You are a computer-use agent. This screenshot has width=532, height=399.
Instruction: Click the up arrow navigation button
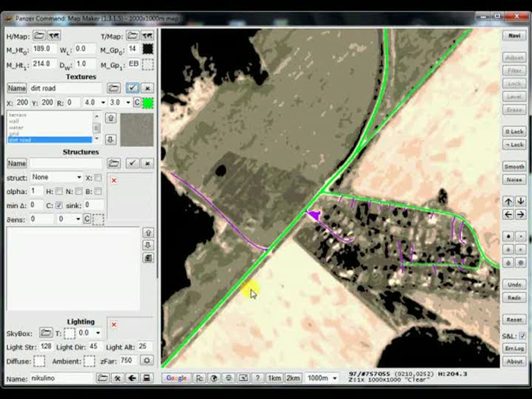pyautogui.click(x=508, y=202)
